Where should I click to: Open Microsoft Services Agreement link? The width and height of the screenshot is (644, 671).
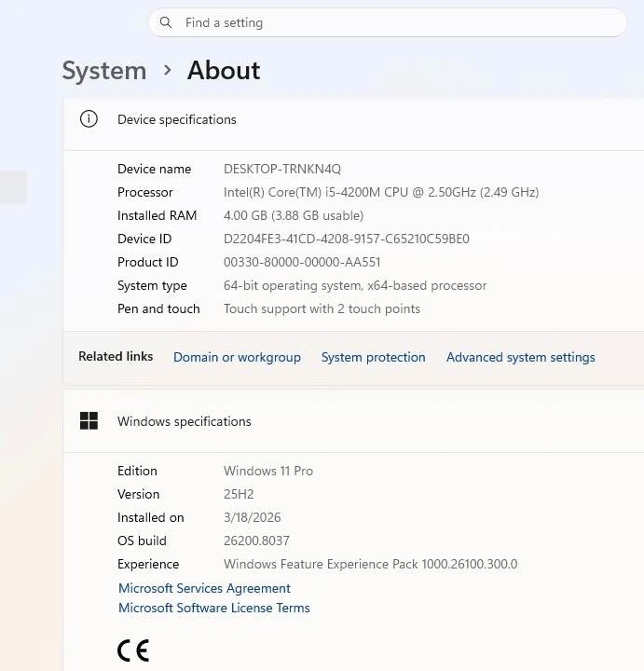pyautogui.click(x=204, y=588)
